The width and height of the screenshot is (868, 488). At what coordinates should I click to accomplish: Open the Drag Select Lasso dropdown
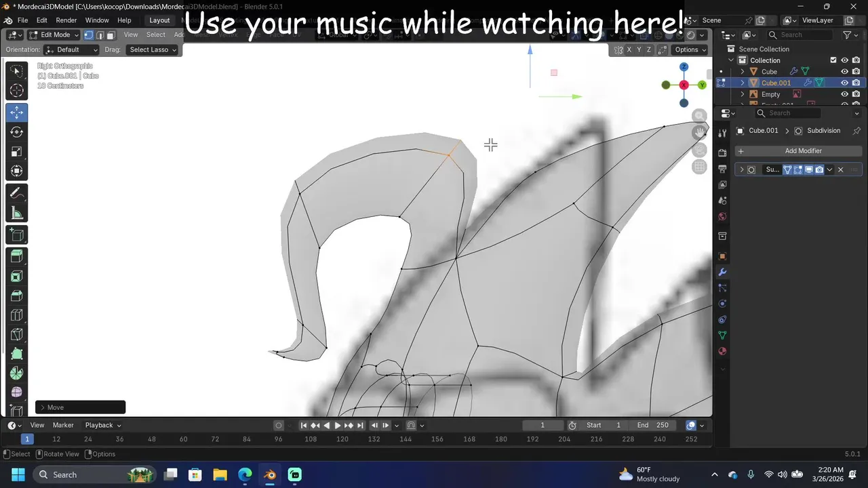(x=153, y=49)
